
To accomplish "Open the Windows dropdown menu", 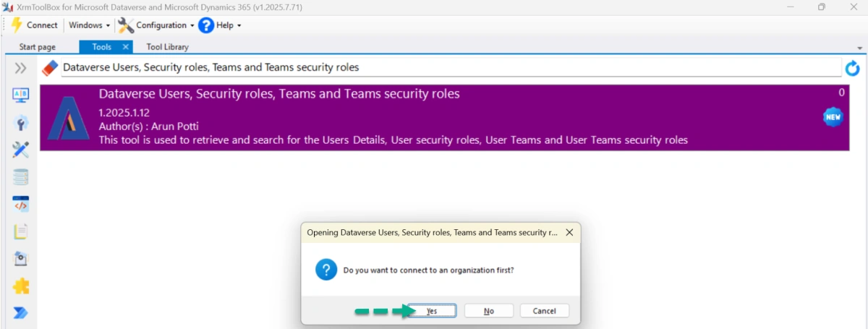I will (x=89, y=25).
